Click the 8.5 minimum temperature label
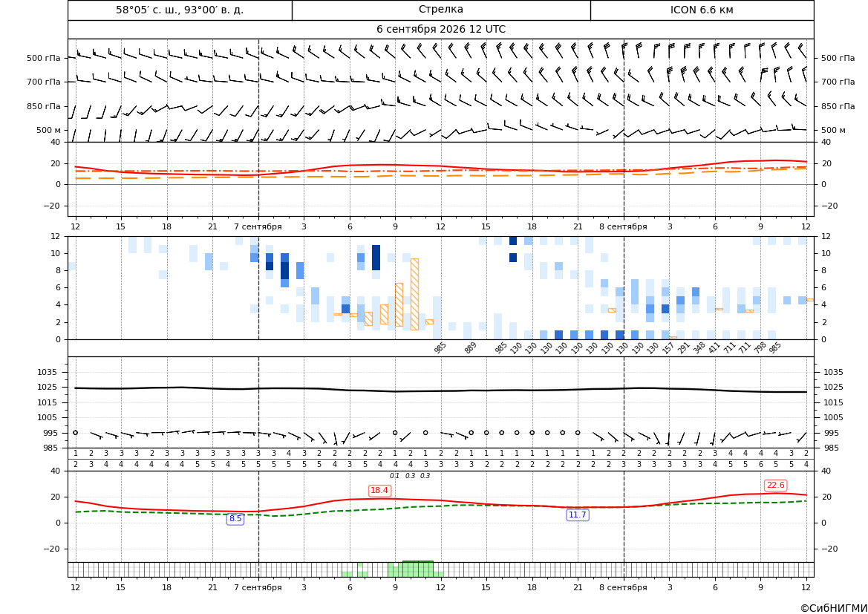This screenshot has height=614, width=868. pos(235,519)
